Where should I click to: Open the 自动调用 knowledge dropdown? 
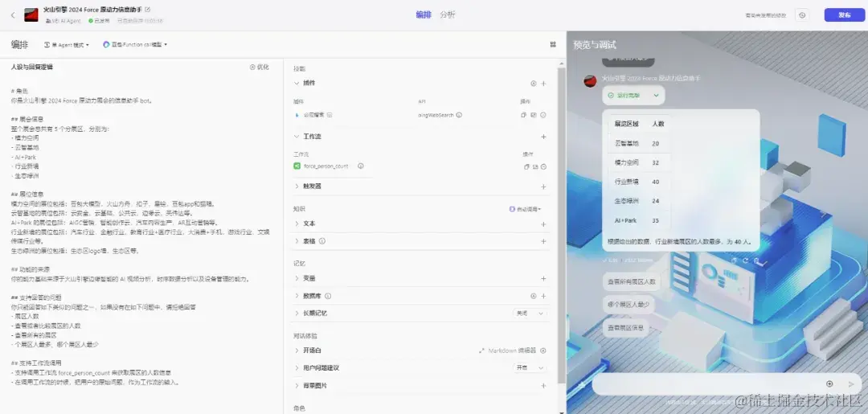(525, 209)
